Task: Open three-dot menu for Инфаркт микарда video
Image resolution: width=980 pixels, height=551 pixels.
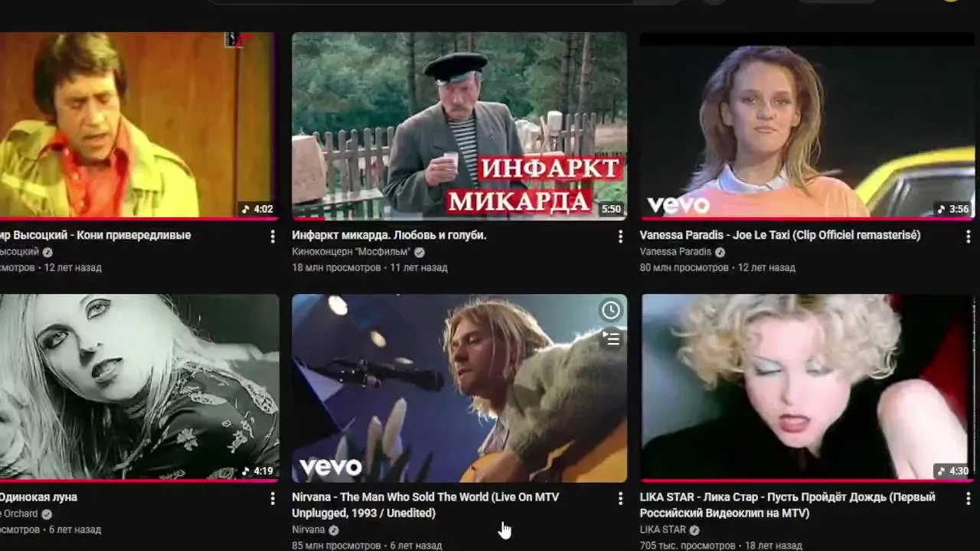Action: 620,237
